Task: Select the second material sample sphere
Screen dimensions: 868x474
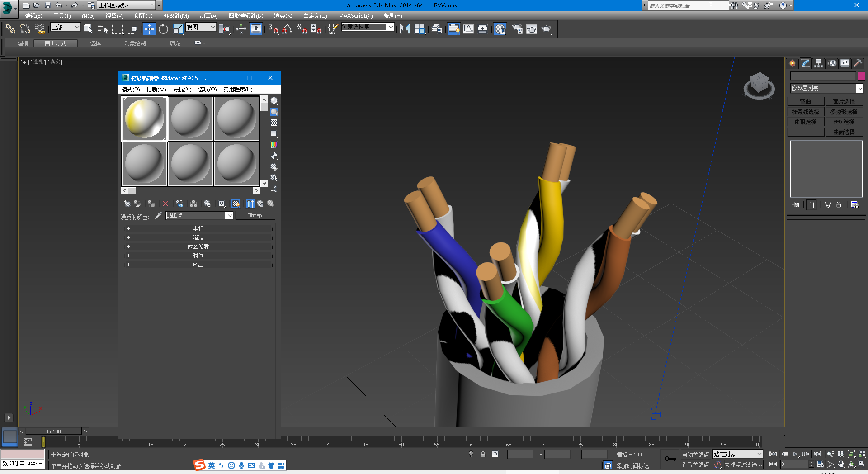Action: click(x=190, y=118)
